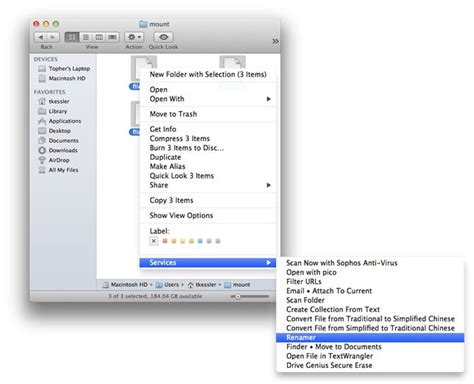
Task: Click tkessler in the path bar
Action: (x=202, y=285)
